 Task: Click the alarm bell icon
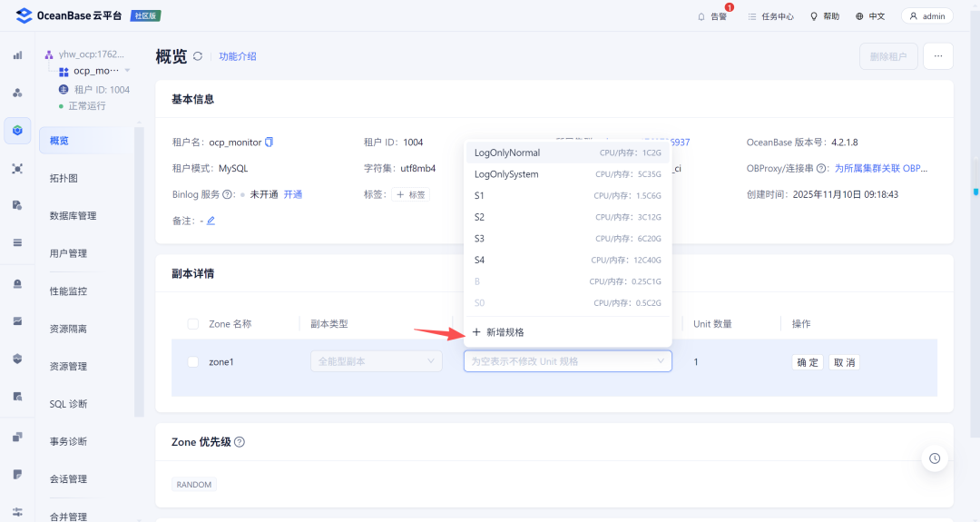click(701, 16)
